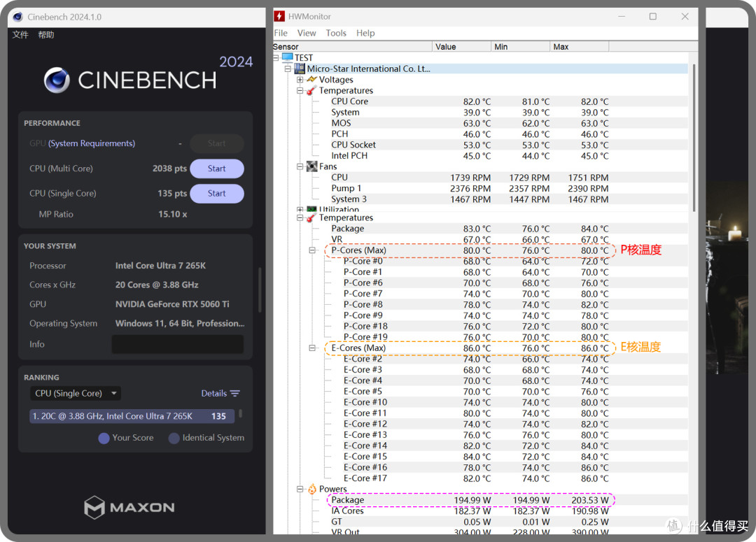Collapse the E-Cores (Max) node

312,348
